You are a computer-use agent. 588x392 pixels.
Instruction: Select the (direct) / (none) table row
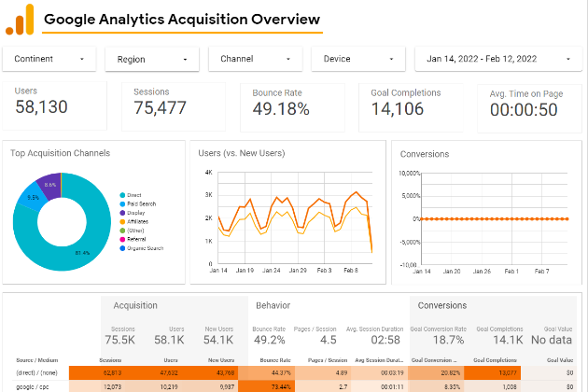pyautogui.click(x=294, y=373)
